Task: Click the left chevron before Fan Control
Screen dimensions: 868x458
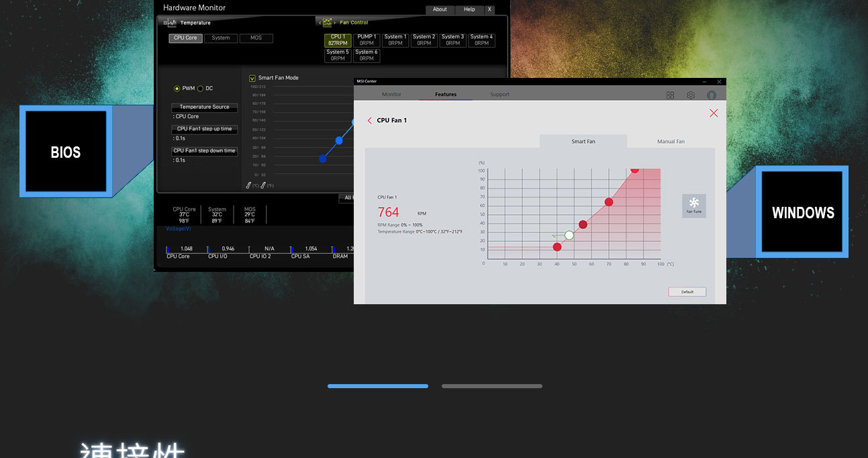Action: point(320,23)
